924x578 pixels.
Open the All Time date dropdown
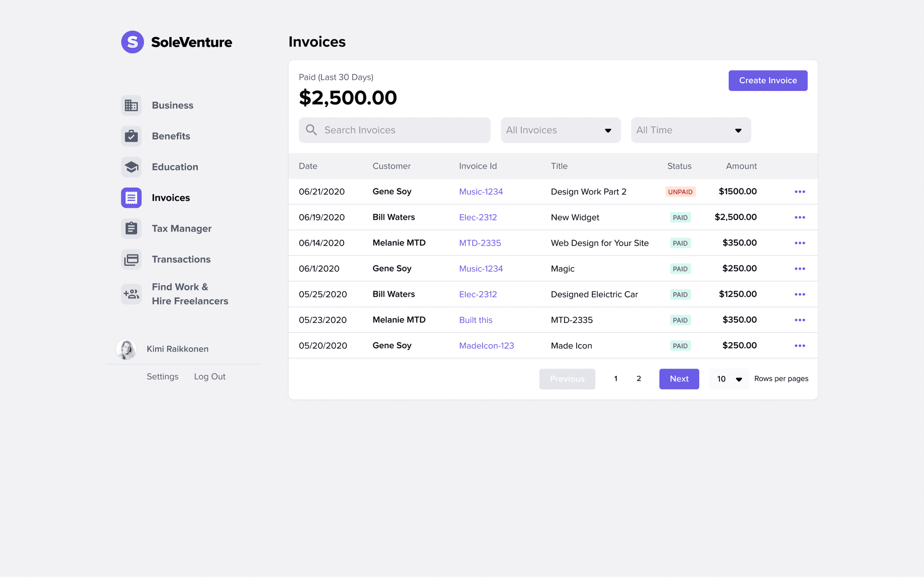(x=690, y=130)
